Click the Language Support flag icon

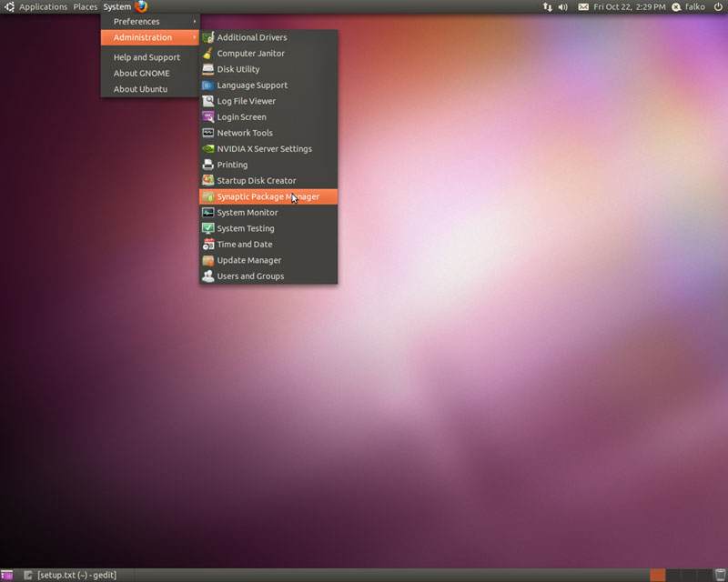[x=208, y=85]
